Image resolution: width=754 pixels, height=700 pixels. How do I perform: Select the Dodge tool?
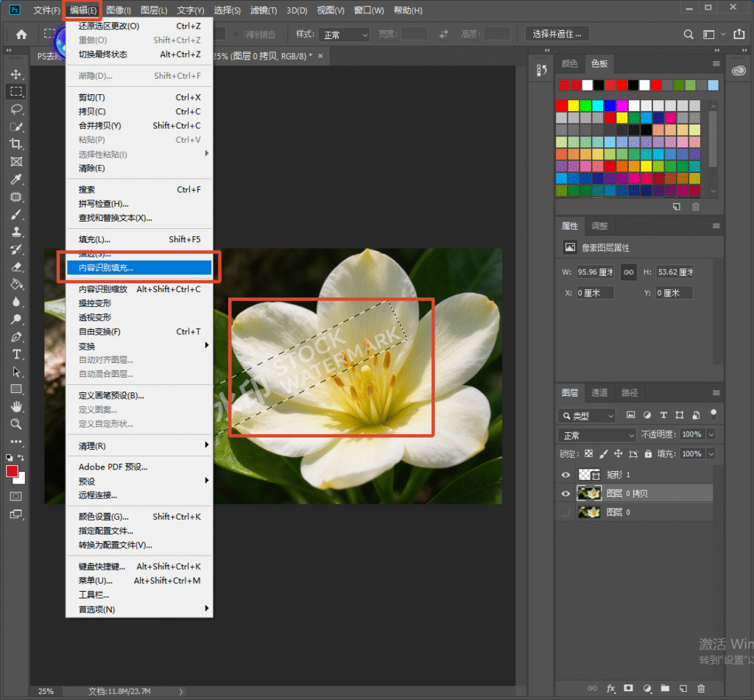16,319
